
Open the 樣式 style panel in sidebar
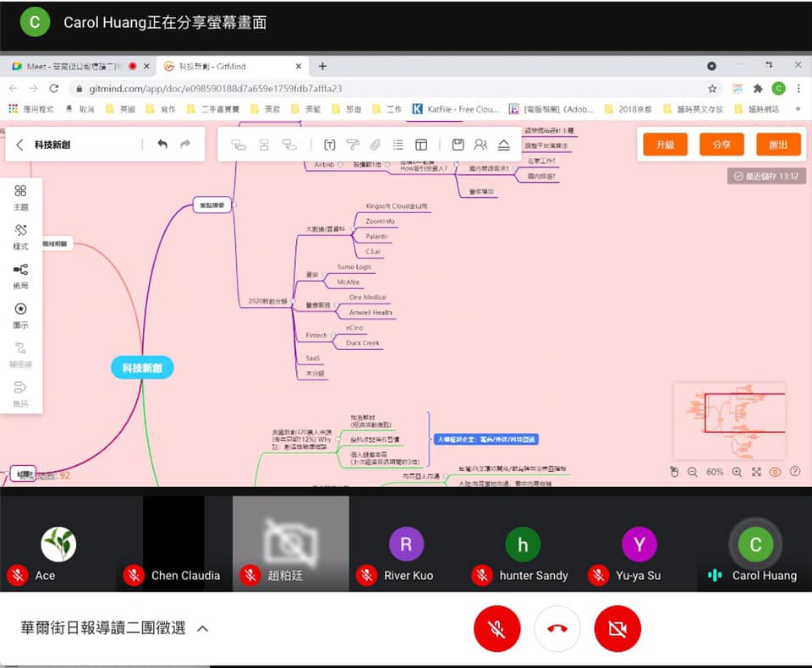point(20,237)
